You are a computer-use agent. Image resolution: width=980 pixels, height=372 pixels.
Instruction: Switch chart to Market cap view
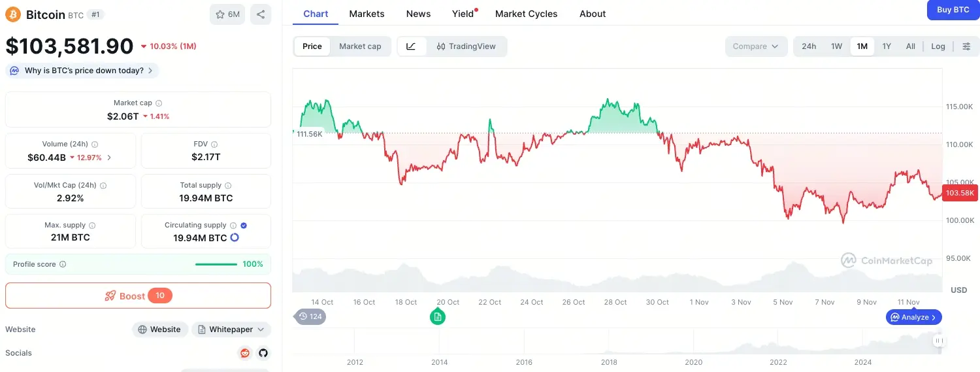360,46
